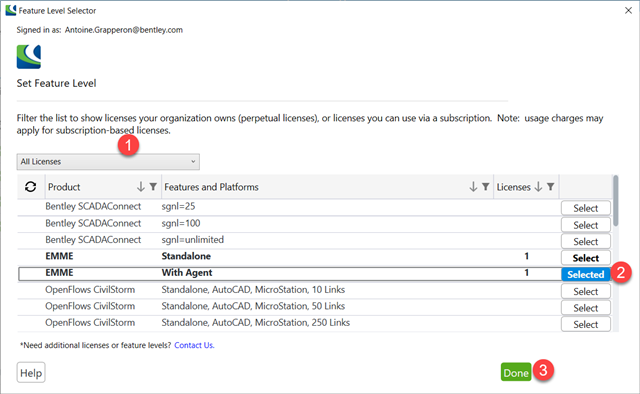Image resolution: width=640 pixels, height=394 pixels.
Task: Select the EMME Standalone license
Action: (586, 258)
